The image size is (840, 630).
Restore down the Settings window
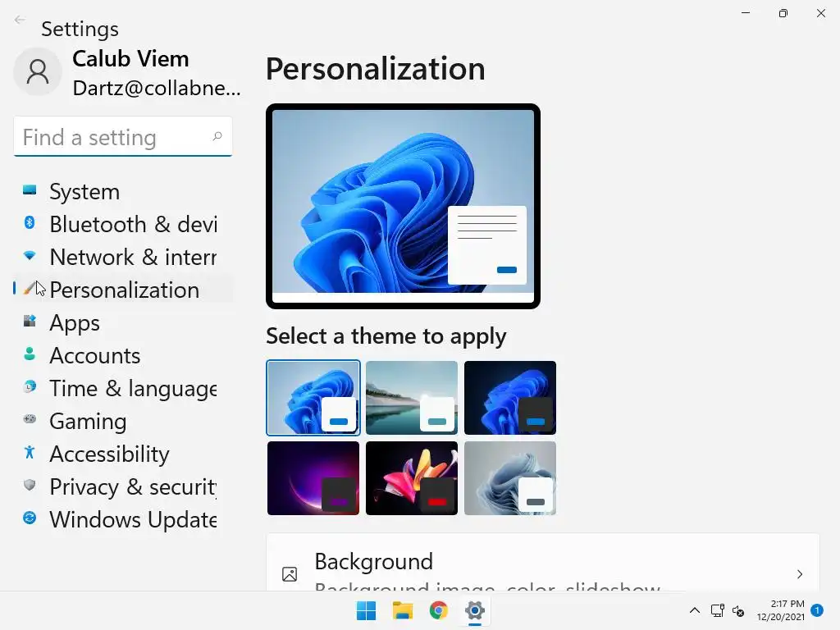click(x=783, y=13)
